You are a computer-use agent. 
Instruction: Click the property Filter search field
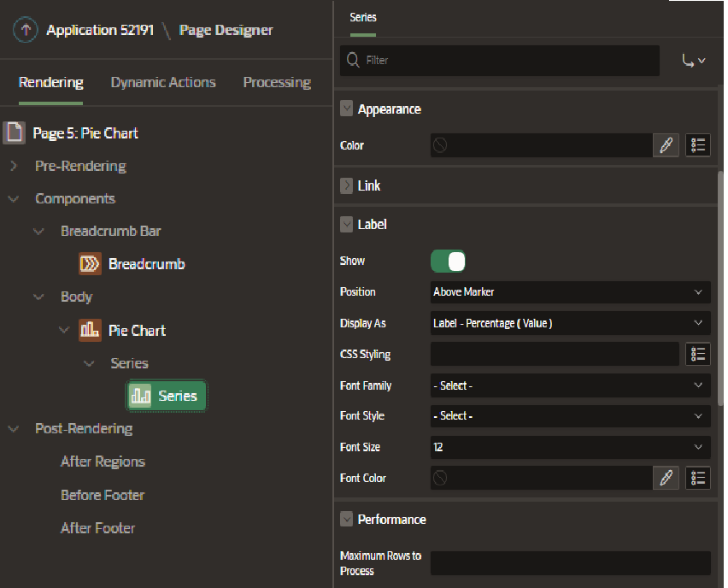click(x=508, y=61)
